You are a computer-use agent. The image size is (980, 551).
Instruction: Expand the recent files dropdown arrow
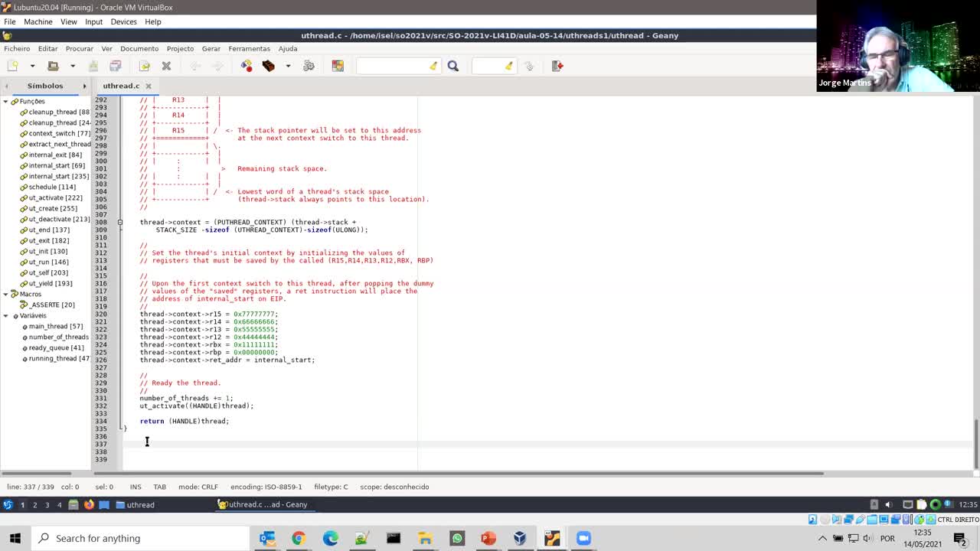(73, 66)
